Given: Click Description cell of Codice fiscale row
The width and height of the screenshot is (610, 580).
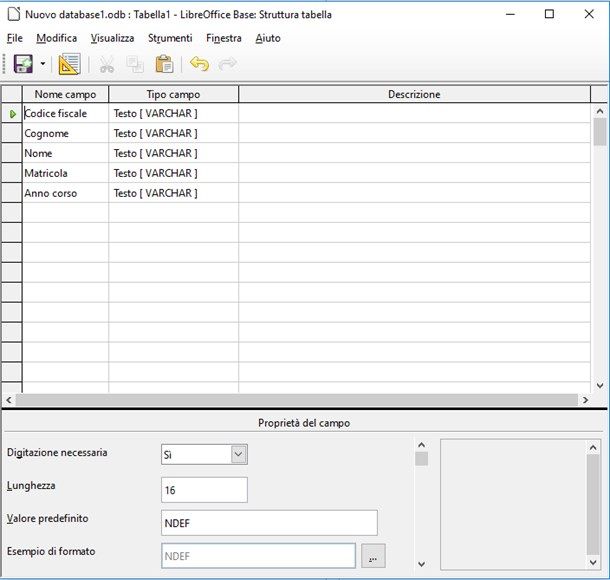Looking at the screenshot, I should 414,113.
